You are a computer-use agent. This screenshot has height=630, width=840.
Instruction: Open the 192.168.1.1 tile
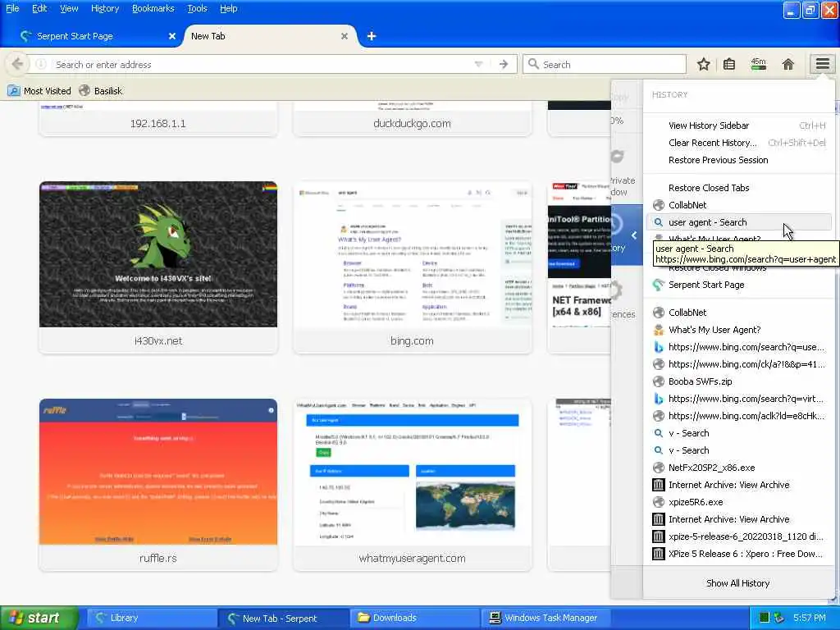click(x=158, y=119)
